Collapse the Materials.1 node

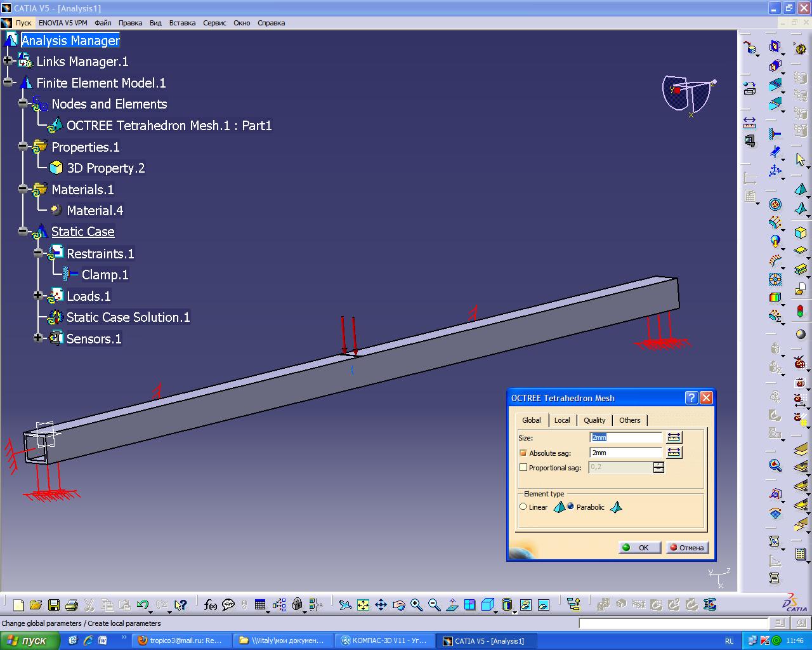[x=23, y=189]
